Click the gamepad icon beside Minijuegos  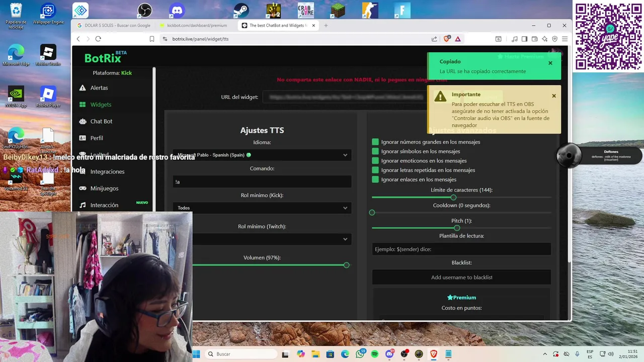click(x=83, y=189)
